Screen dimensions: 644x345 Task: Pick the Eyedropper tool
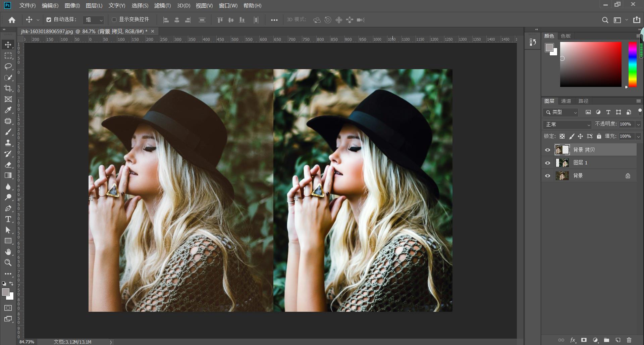(x=8, y=110)
